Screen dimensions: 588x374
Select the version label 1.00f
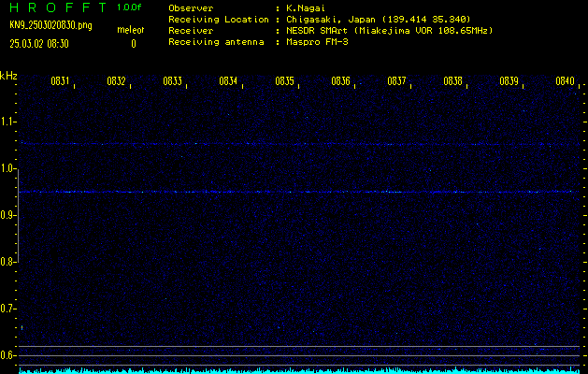pyautogui.click(x=129, y=7)
